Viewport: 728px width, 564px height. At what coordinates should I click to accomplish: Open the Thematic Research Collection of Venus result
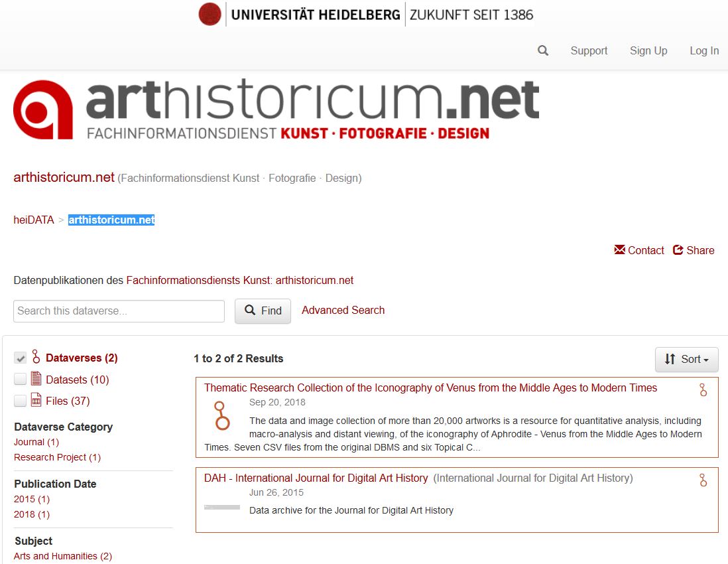coord(430,388)
